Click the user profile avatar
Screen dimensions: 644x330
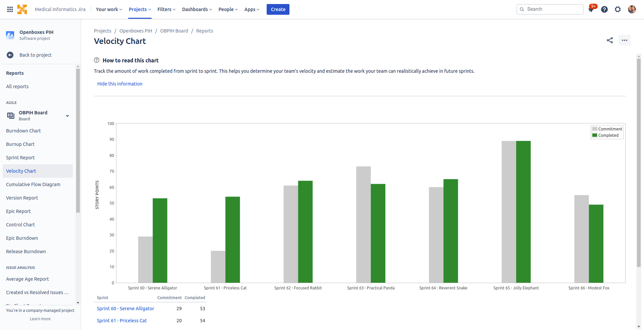pyautogui.click(x=632, y=9)
